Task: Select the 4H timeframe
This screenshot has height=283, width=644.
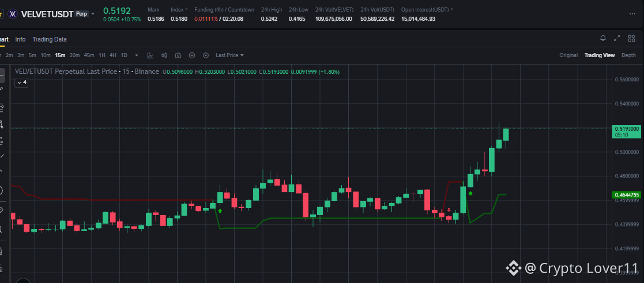Action: coord(113,55)
